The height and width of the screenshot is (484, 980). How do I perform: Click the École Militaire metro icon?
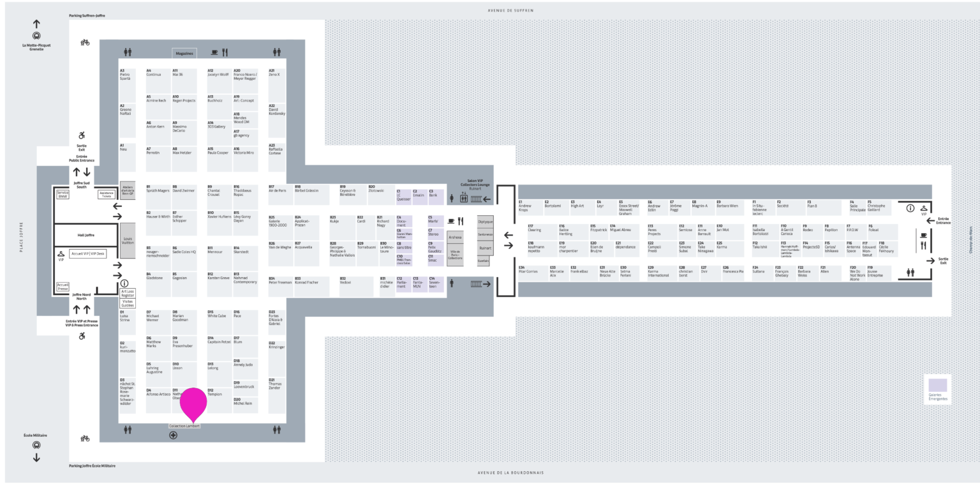[x=36, y=445]
